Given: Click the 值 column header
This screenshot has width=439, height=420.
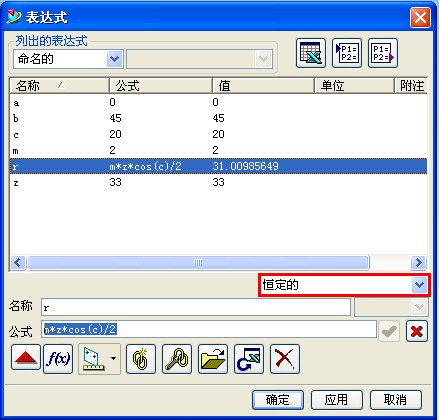Looking at the screenshot, I should click(x=263, y=86).
